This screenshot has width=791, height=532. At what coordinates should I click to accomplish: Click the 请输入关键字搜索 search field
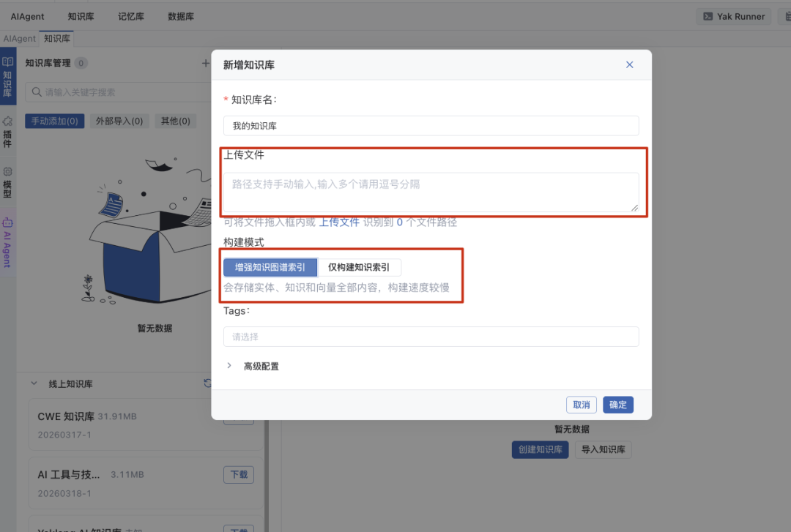(x=120, y=92)
